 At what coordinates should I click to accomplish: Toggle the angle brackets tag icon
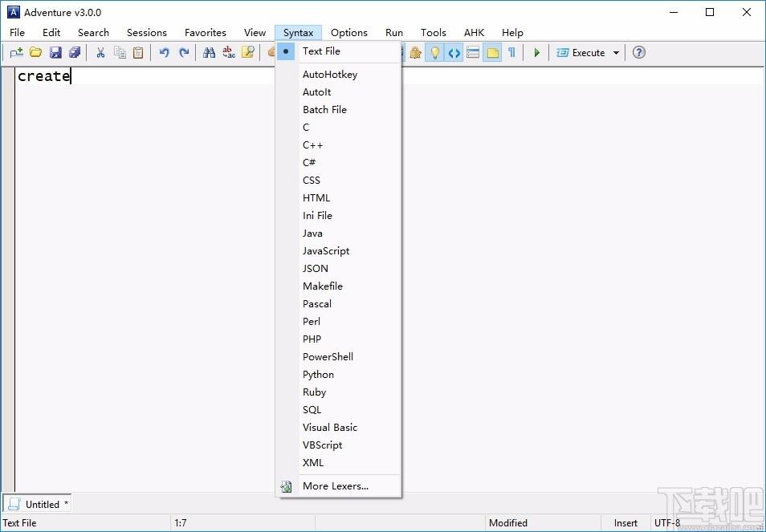click(x=454, y=52)
